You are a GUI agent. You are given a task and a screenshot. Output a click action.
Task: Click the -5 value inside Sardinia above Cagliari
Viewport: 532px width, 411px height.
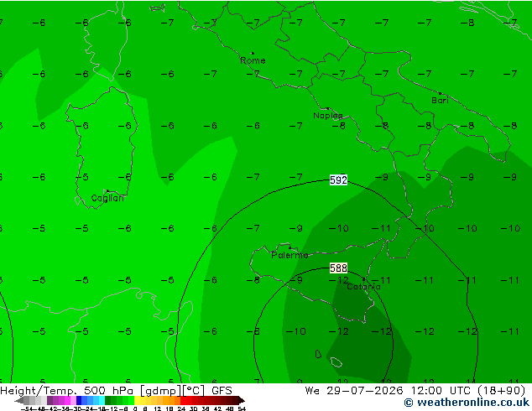click(x=81, y=177)
